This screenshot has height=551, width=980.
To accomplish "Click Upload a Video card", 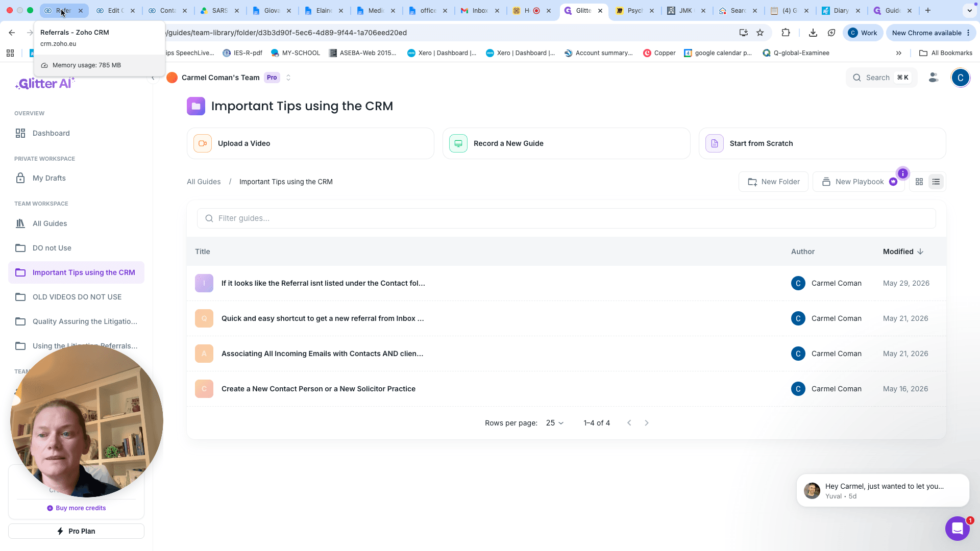I will tap(310, 143).
